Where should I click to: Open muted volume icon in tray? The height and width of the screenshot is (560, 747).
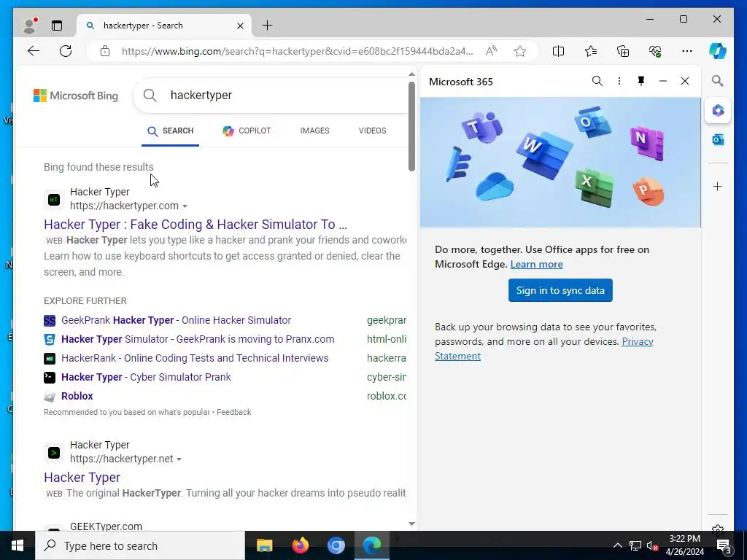tap(652, 545)
